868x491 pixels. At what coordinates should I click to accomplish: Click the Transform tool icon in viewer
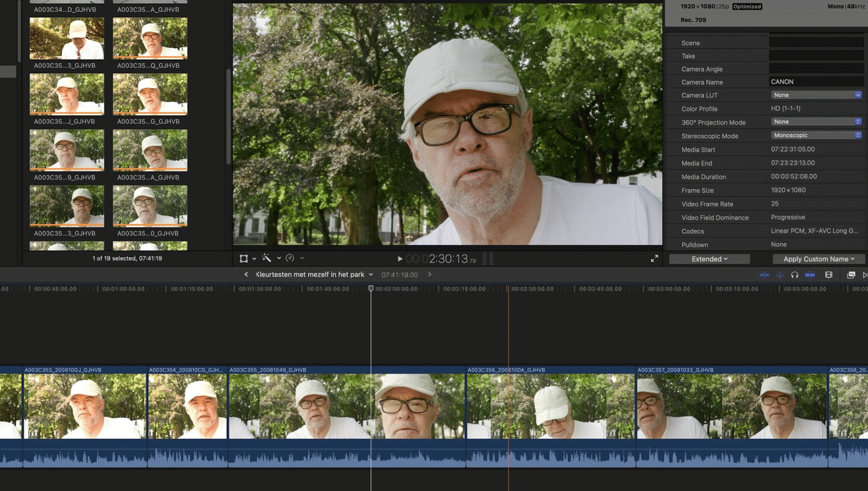(244, 259)
